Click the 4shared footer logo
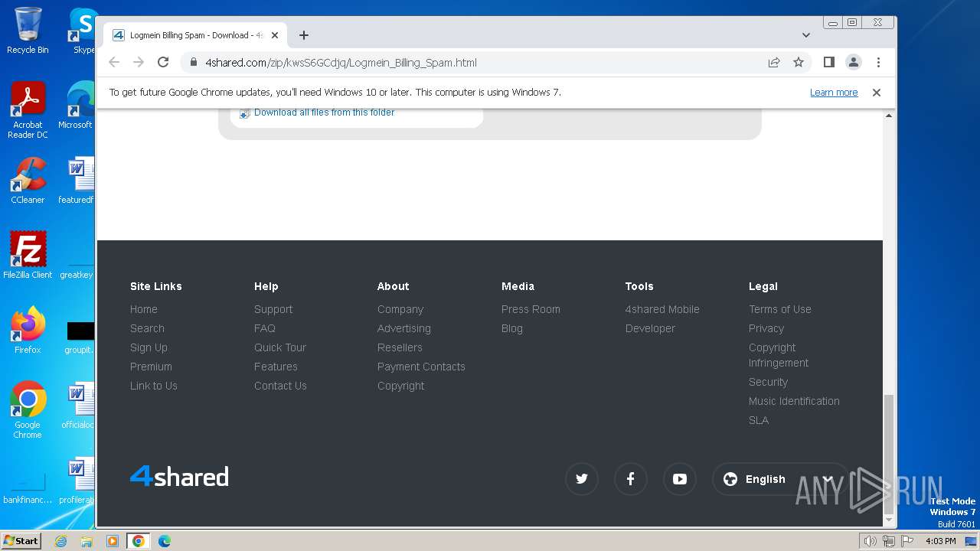Viewport: 980px width, 551px height. pyautogui.click(x=179, y=476)
